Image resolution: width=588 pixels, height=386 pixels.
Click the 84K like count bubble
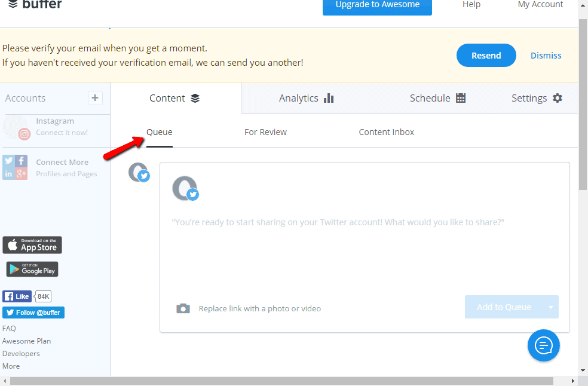43,296
